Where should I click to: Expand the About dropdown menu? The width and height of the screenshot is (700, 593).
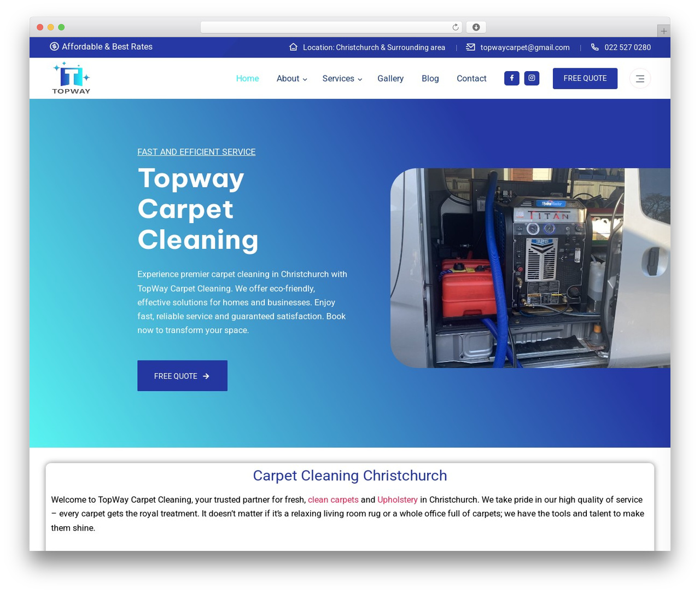[x=291, y=79]
